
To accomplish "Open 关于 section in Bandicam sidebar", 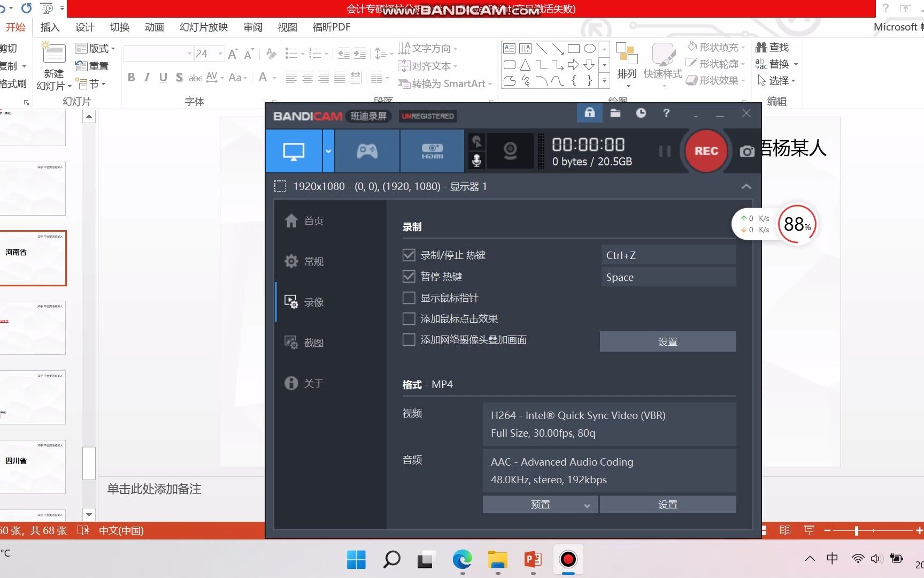I will [304, 383].
